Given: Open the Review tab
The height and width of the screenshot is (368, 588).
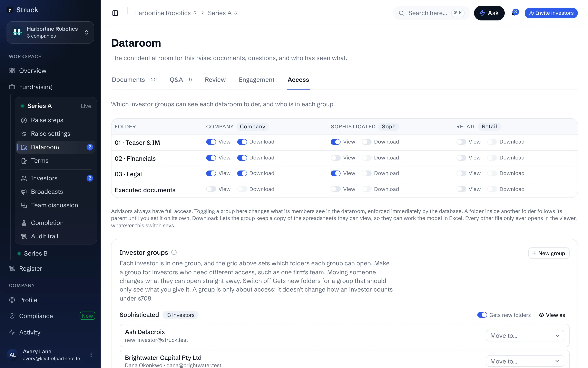Looking at the screenshot, I should point(215,80).
